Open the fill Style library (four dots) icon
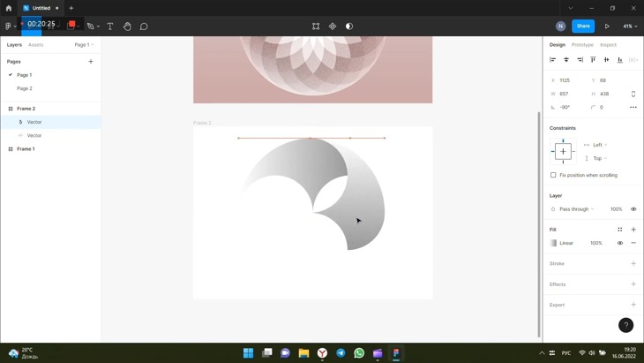This screenshot has height=363, width=644. [620, 230]
